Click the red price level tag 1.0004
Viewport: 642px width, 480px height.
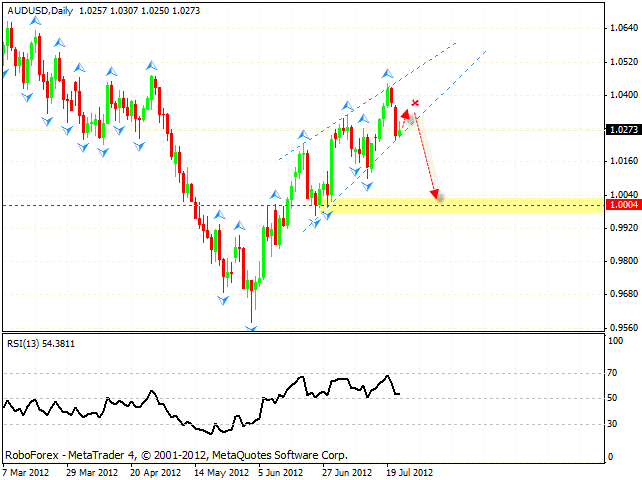pos(624,205)
